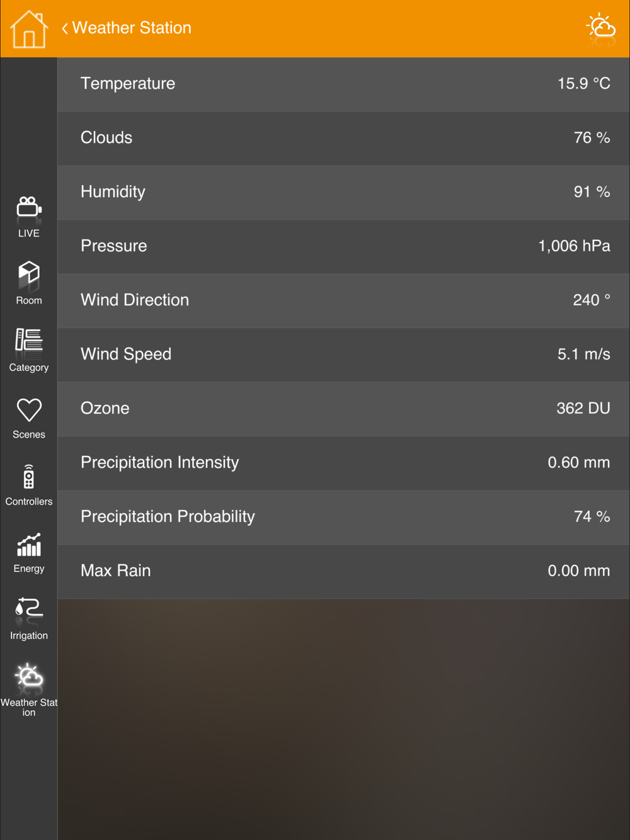Open the LIVE camera section
The image size is (630, 840).
point(29,216)
